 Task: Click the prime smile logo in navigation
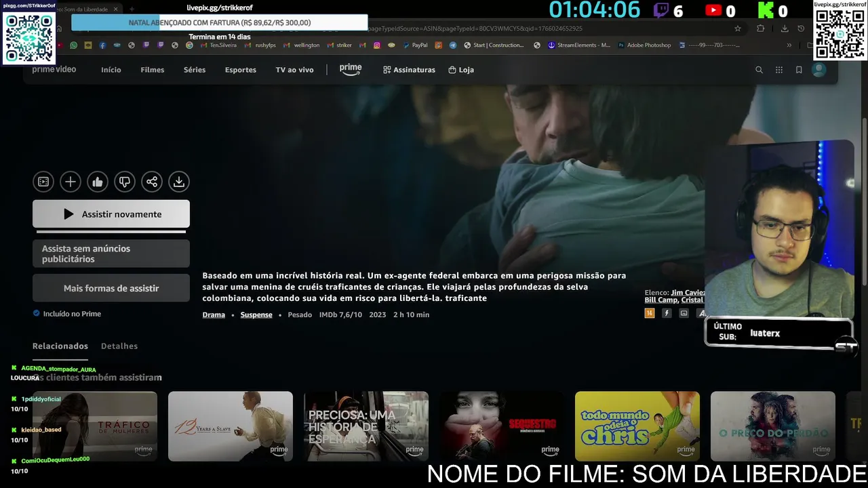351,70
